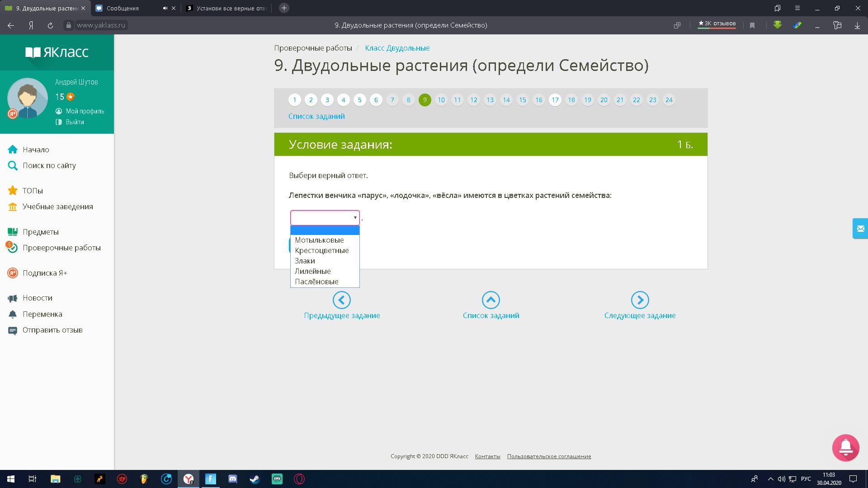This screenshot has width=868, height=488.
Task: Click the Класс Двудольные breadcrumb link
Action: 397,48
